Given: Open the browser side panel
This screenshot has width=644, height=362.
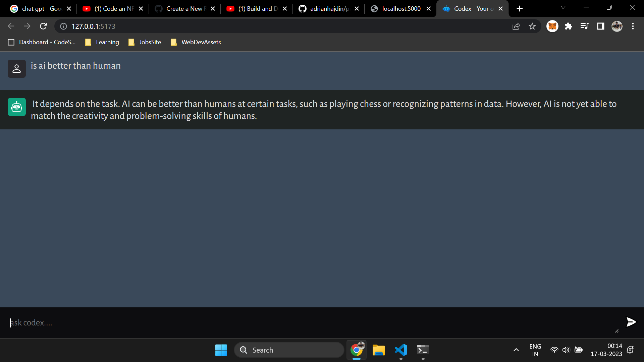Looking at the screenshot, I should (x=600, y=26).
